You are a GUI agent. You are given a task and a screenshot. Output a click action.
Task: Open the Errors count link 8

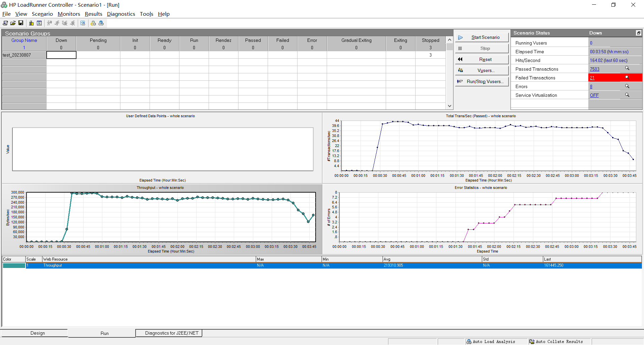(591, 86)
